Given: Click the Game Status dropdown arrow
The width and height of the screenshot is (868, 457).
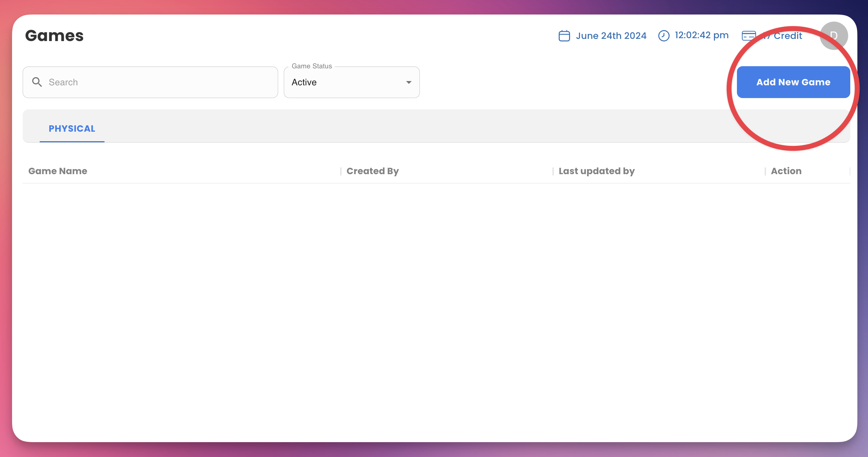Looking at the screenshot, I should pyautogui.click(x=408, y=82).
